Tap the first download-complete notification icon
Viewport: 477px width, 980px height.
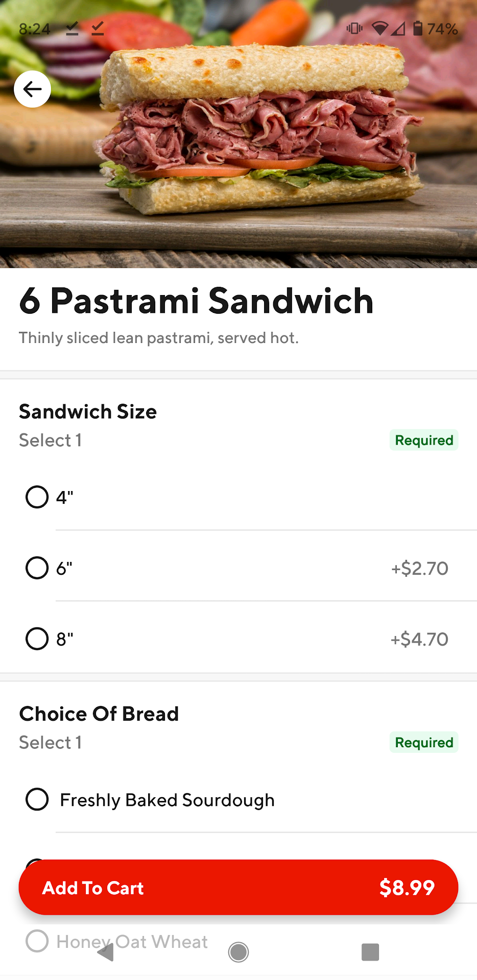[72, 29]
